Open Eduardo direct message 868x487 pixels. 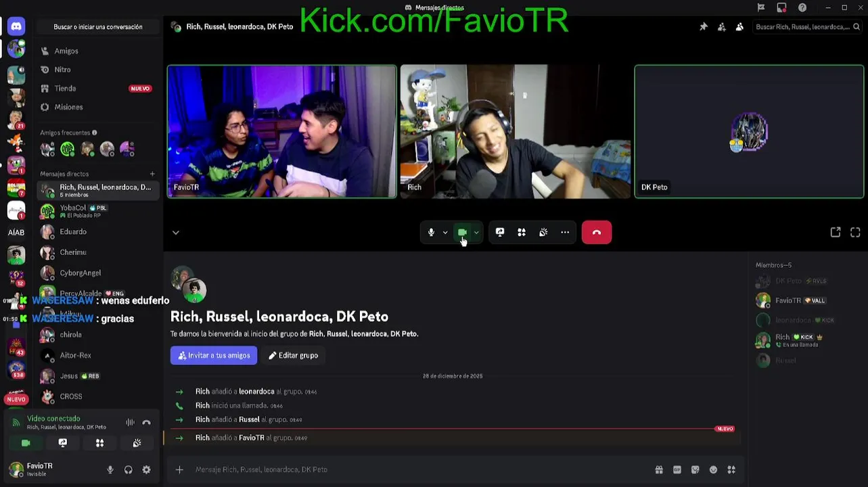pyautogui.click(x=97, y=232)
